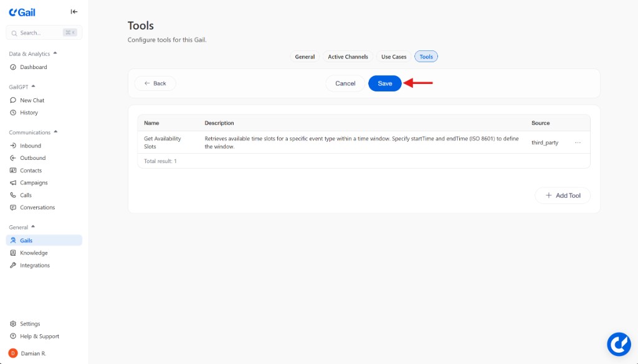
Task: Open the floating Gail chat widget
Action: pos(619,343)
